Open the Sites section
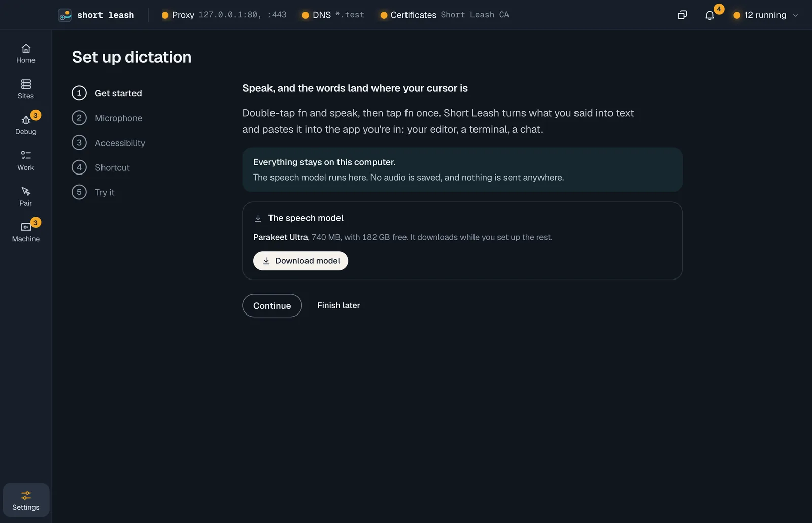This screenshot has width=812, height=523. coord(26,89)
